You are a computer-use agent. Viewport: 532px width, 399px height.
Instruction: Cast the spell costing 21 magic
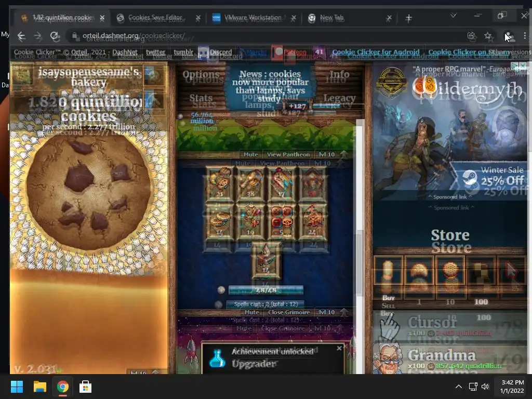220,183
